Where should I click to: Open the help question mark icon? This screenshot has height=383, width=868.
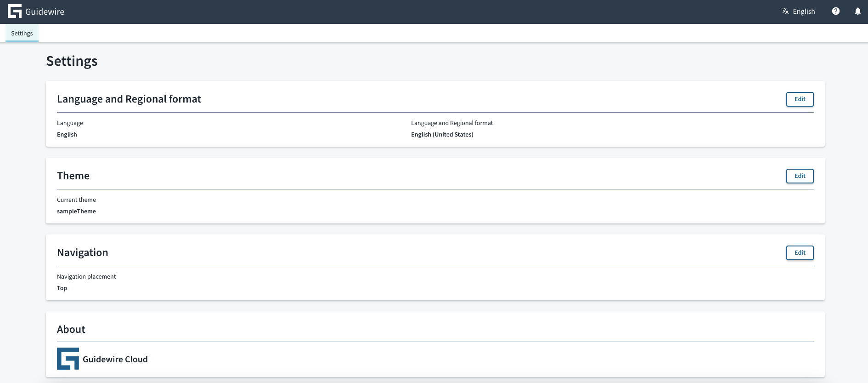[x=836, y=11]
